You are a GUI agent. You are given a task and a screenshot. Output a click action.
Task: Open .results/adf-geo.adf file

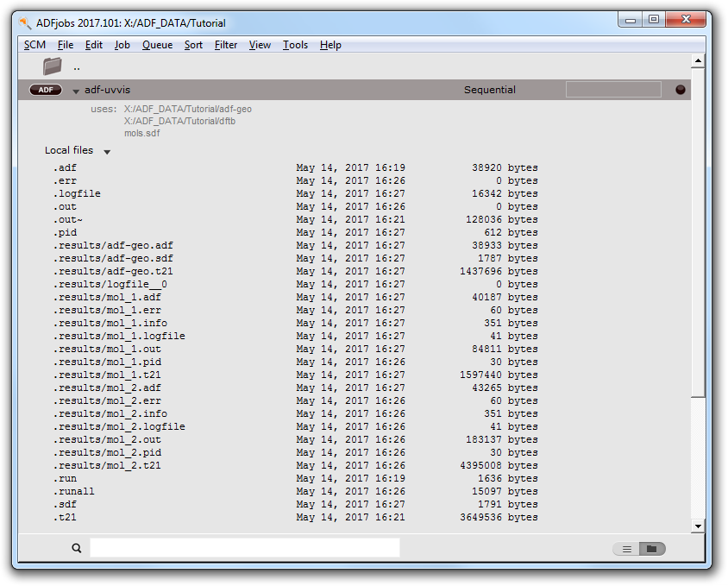[x=113, y=245]
